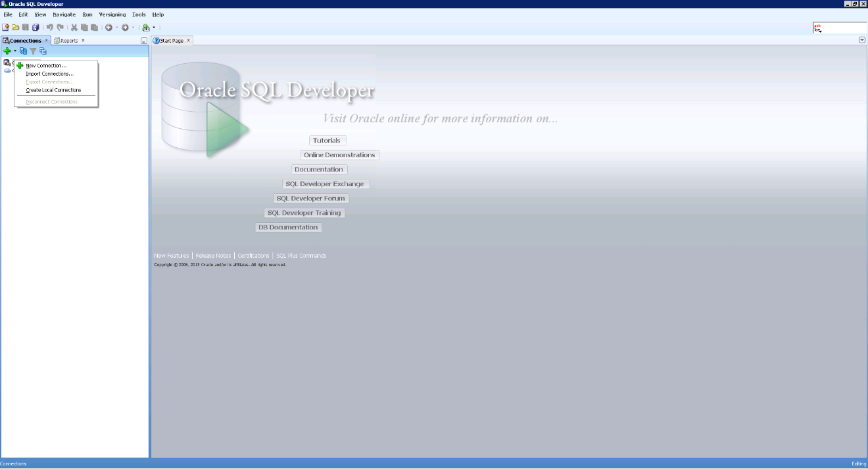Open the tab list dropdown at far right
868x470 pixels.
coord(862,40)
